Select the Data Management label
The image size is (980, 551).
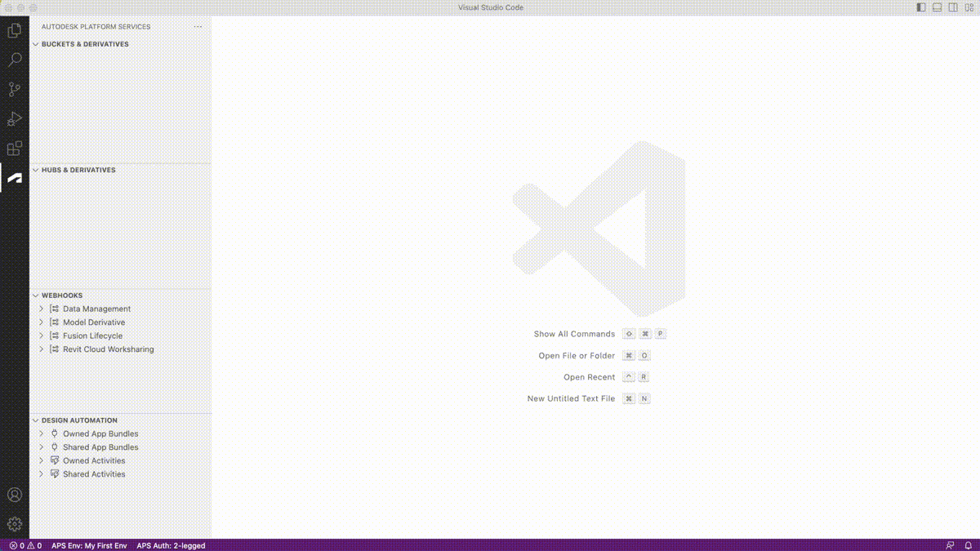pos(96,309)
